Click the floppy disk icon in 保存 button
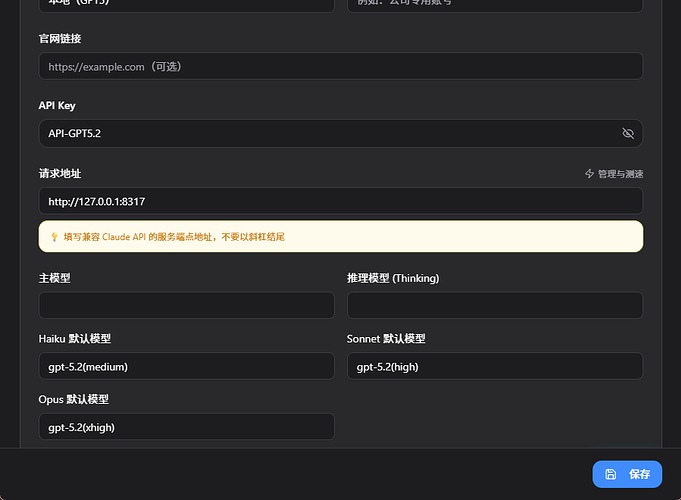Viewport: 681px width, 500px height. pos(610,474)
